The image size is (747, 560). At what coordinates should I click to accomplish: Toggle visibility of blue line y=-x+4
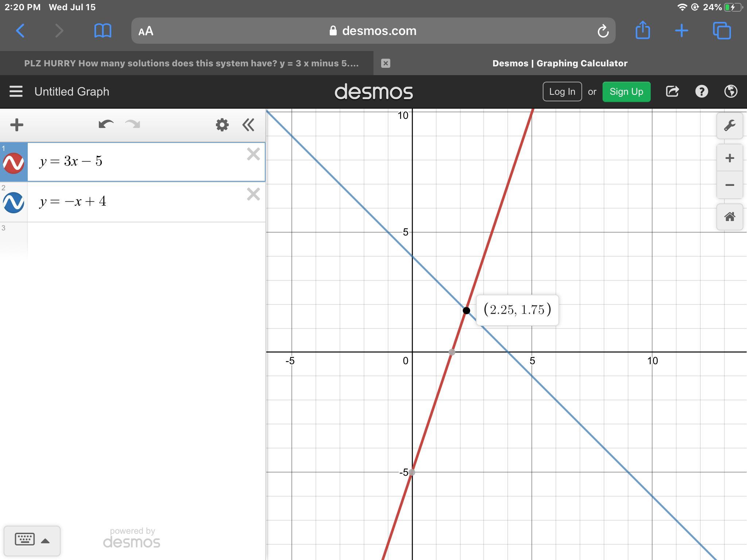[x=14, y=202]
